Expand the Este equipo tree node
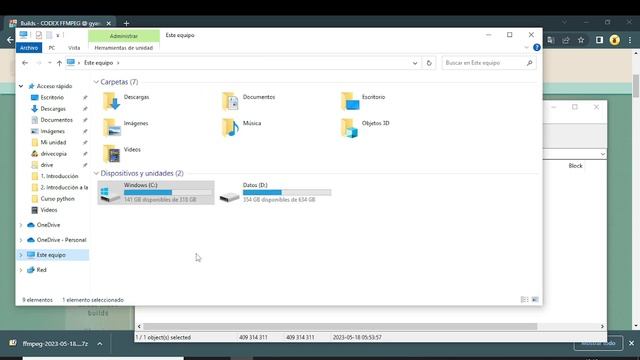640x360 pixels. [21, 255]
